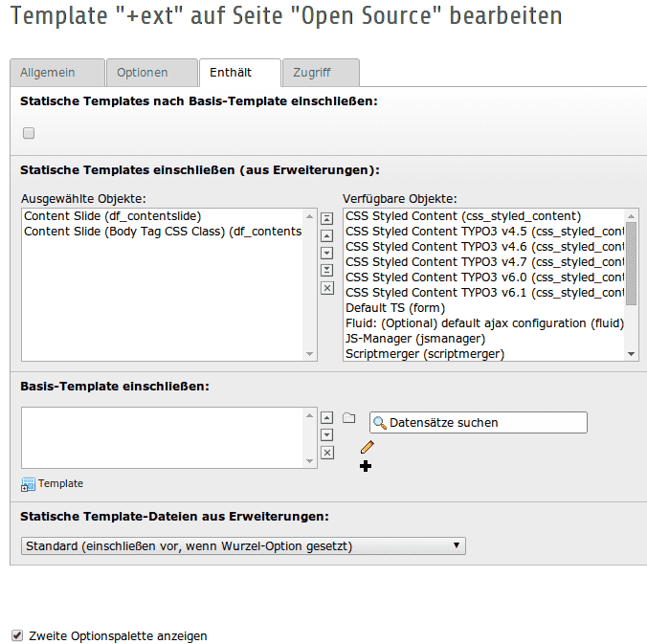
Task: Click the plus icon to add template
Action: (366, 466)
